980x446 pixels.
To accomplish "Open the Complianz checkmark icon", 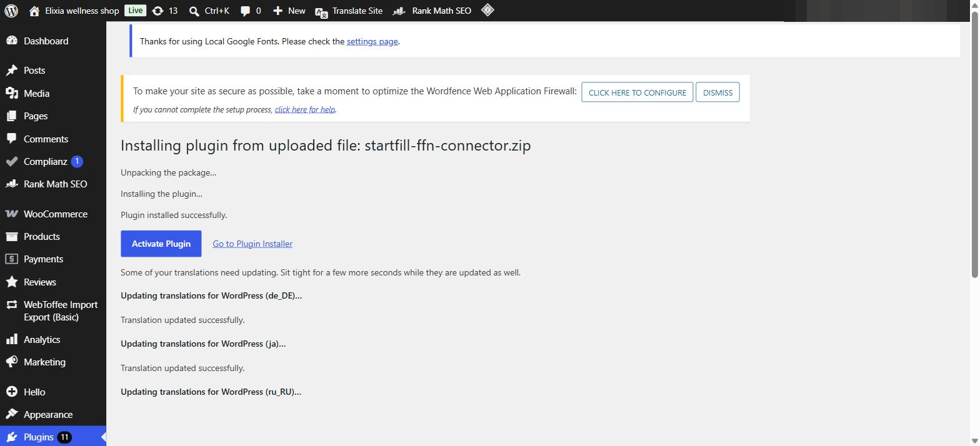I will tap(11, 161).
